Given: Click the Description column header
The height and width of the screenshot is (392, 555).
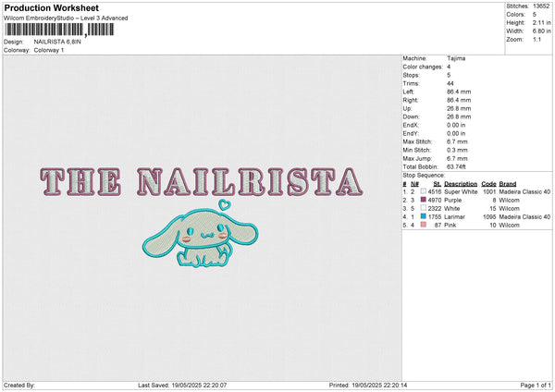Looking at the screenshot, I should pos(461,184).
